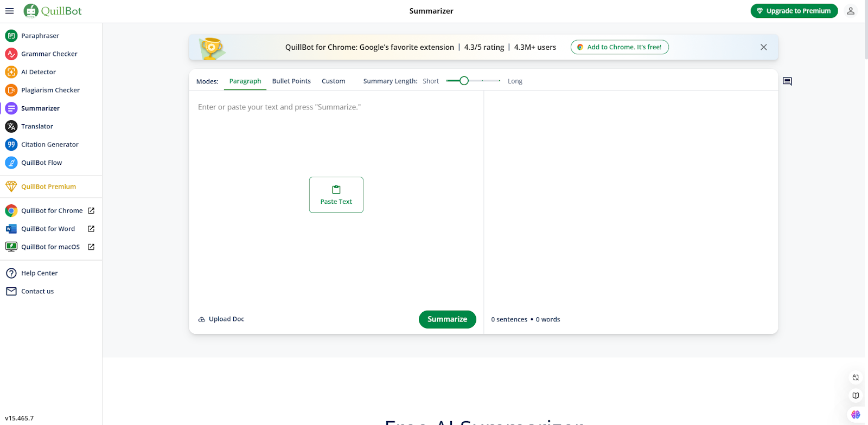The height and width of the screenshot is (425, 868).
Task: Switch to Bullet Points mode
Action: (291, 81)
